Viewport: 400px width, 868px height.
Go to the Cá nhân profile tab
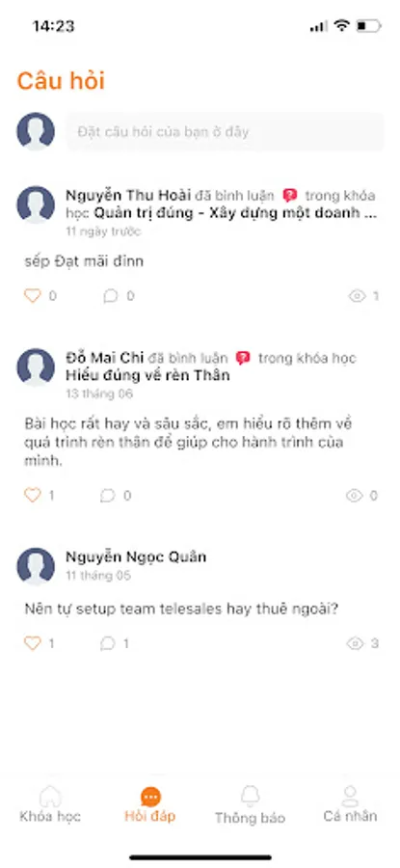350,803
